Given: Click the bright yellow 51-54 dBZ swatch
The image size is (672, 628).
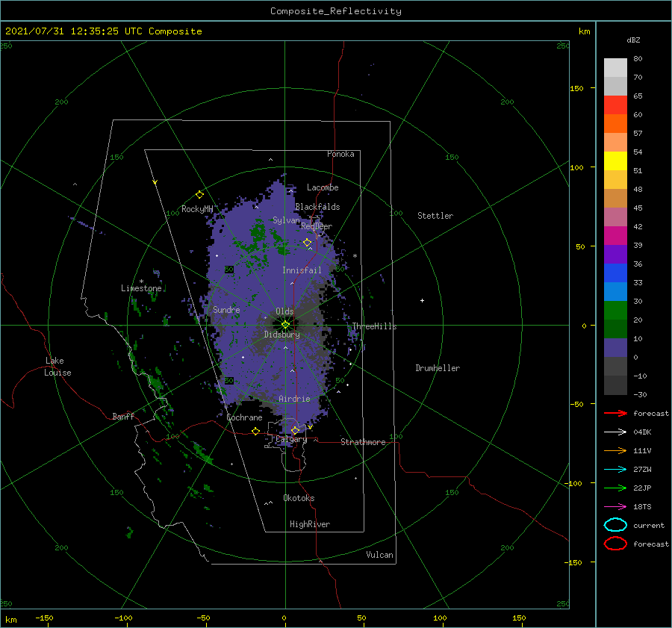Looking at the screenshot, I should click(615, 161).
